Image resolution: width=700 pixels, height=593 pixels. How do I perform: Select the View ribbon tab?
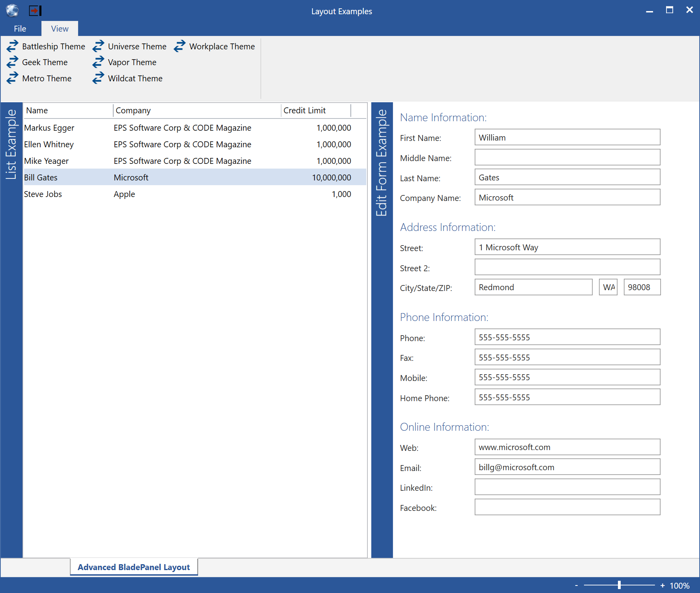click(x=60, y=28)
